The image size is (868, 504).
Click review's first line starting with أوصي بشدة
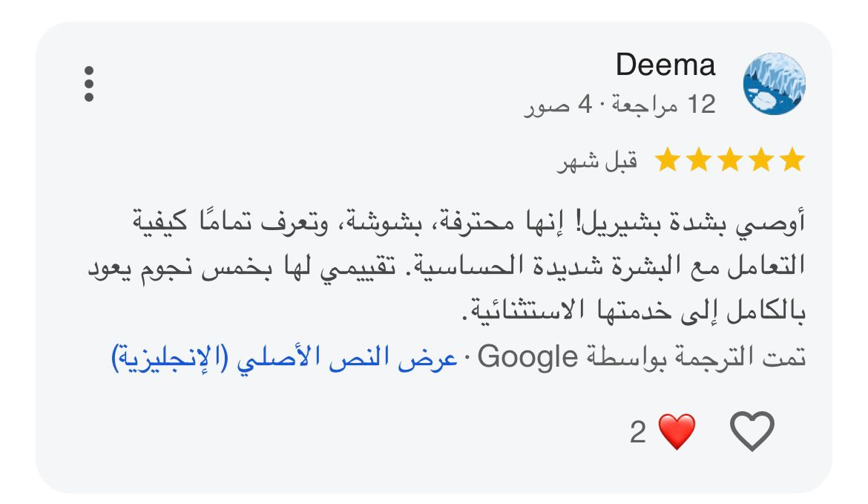pos(469,221)
